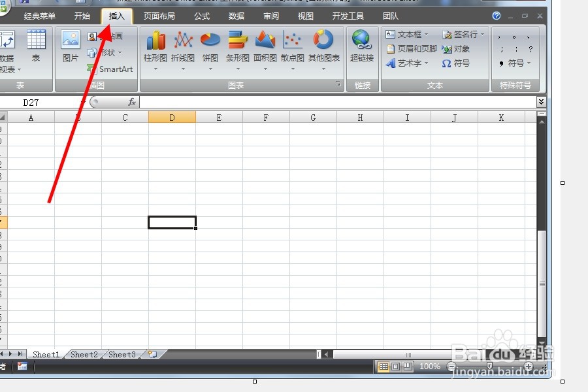This screenshot has height=392, width=588.
Task: Insert a new worksheet tab
Action: [153, 354]
